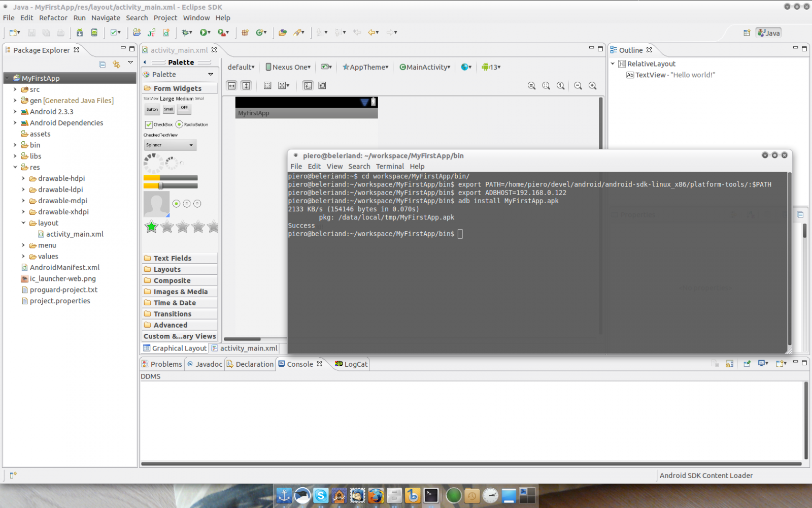Open the Android Virtual Device Manager icon

tap(94, 33)
